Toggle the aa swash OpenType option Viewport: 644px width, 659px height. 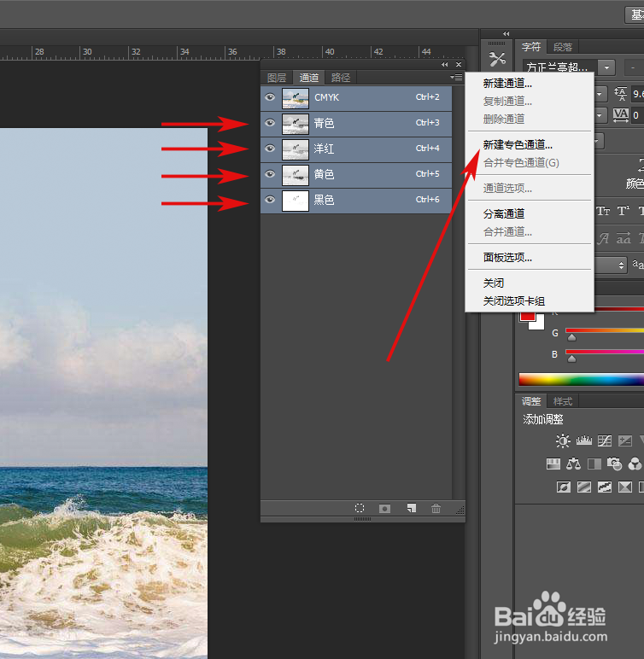(x=623, y=238)
